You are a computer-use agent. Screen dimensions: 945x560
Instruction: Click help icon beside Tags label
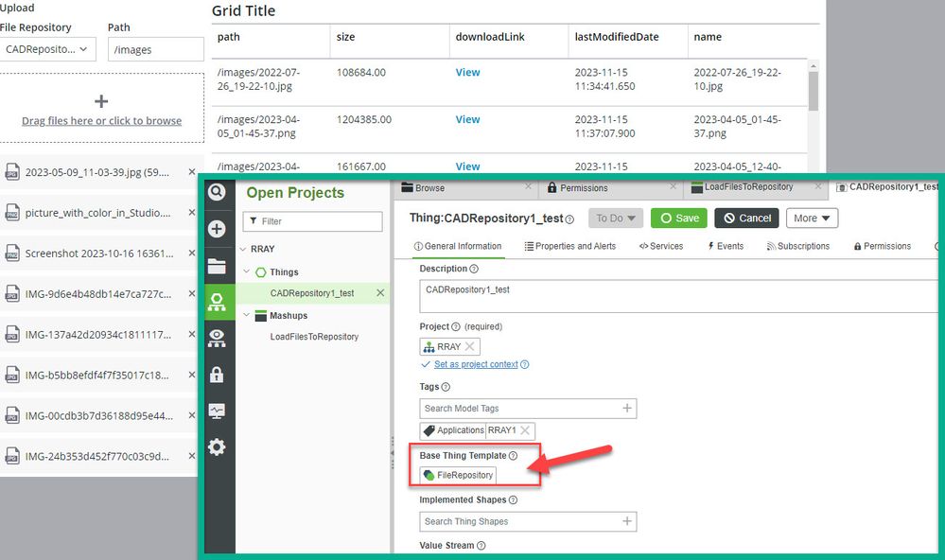coord(446,387)
